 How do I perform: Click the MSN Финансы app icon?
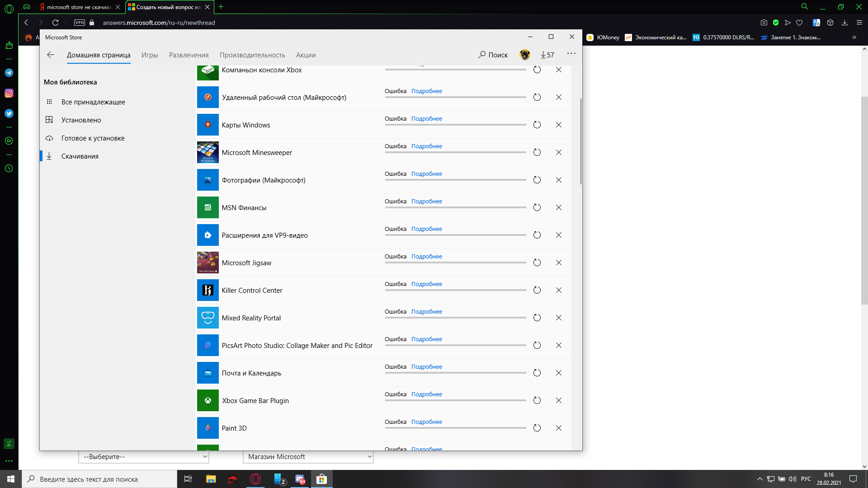[x=208, y=207]
